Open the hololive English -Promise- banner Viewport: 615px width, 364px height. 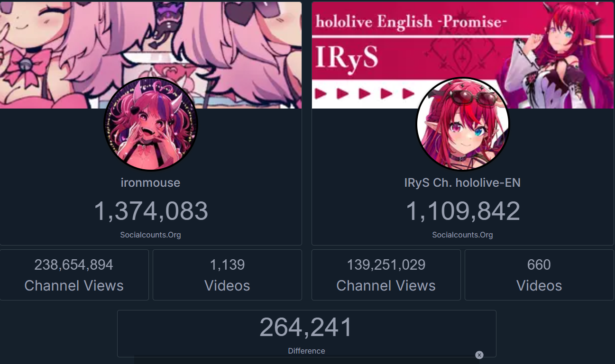(x=463, y=55)
